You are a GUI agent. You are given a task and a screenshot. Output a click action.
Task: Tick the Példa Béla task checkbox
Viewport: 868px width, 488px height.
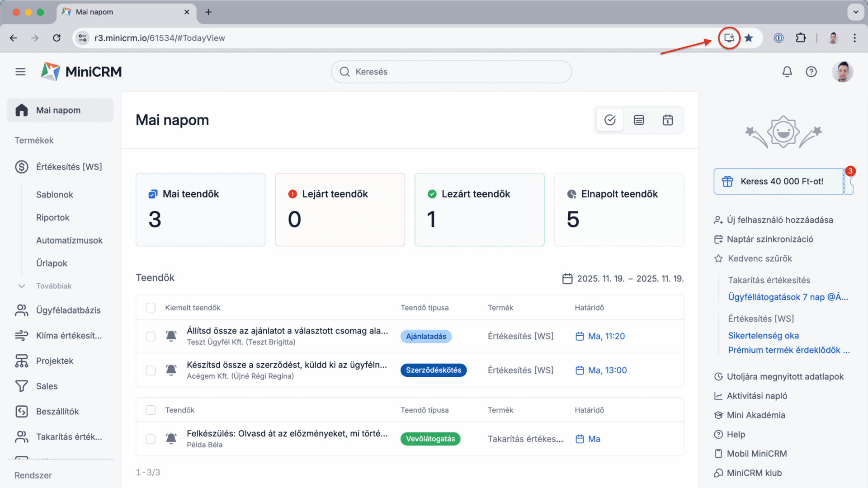(x=151, y=439)
